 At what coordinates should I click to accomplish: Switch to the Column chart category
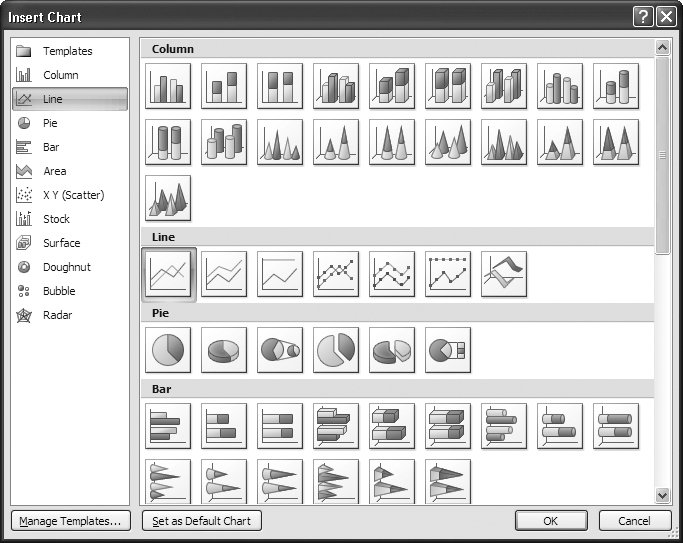click(60, 75)
